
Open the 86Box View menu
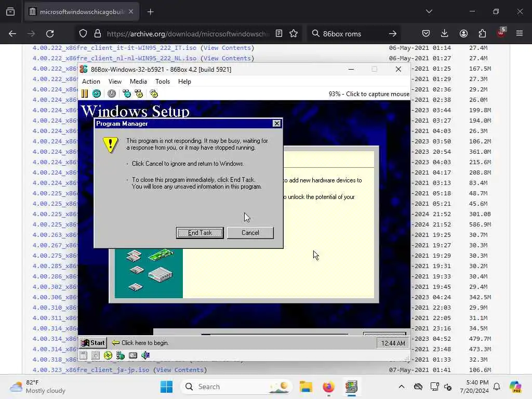point(115,82)
